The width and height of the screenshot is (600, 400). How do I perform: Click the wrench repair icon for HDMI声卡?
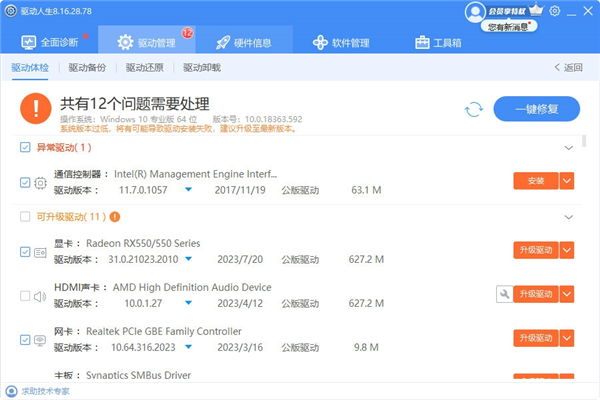(x=504, y=294)
